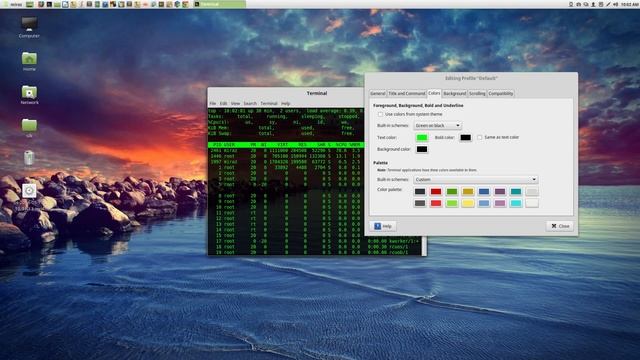Open the Network desktop icon
The image size is (640, 360).
[x=29, y=95]
